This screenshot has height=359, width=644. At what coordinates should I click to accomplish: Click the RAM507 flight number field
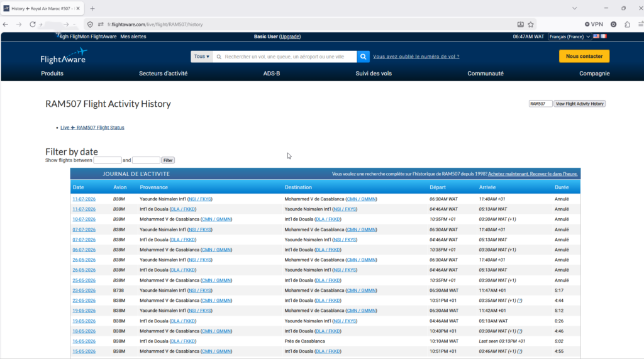point(540,104)
